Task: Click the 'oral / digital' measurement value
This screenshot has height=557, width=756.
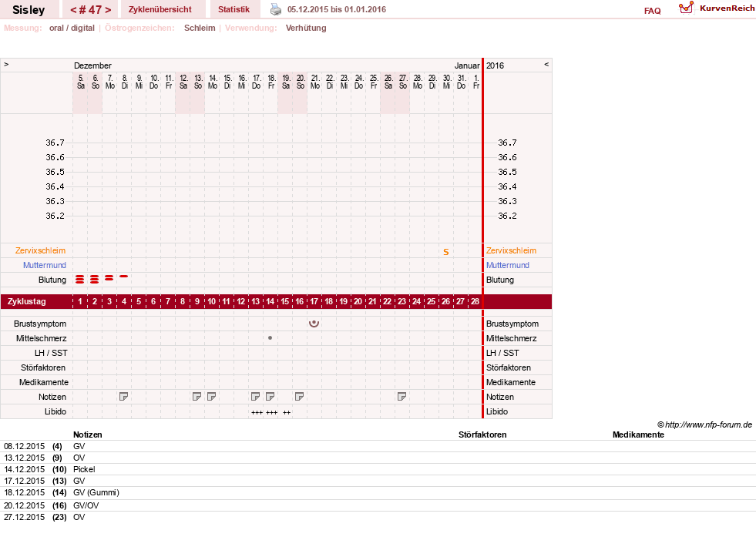Action: 72,28
